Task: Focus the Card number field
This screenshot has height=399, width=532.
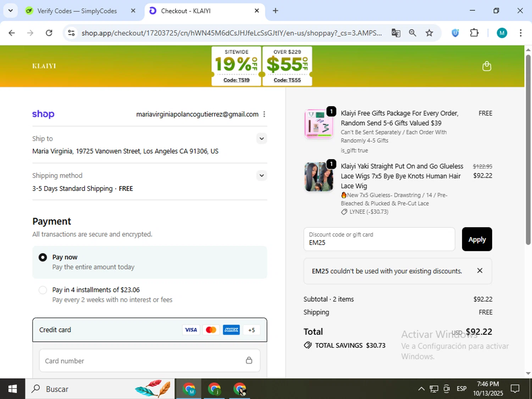Action: click(150, 361)
